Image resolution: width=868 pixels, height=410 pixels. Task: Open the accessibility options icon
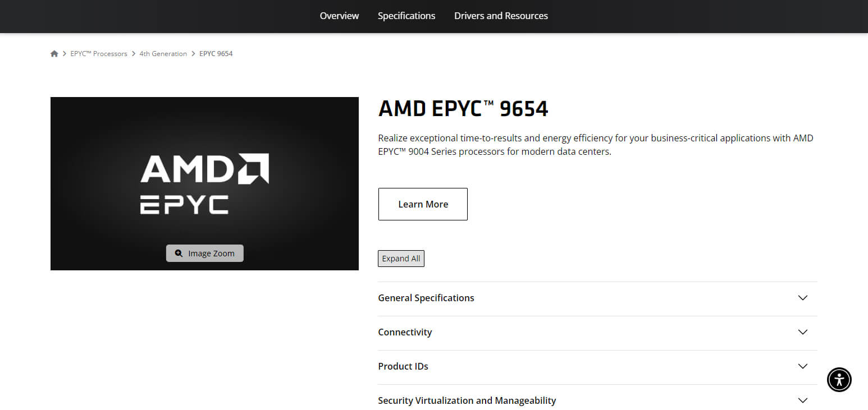(839, 380)
